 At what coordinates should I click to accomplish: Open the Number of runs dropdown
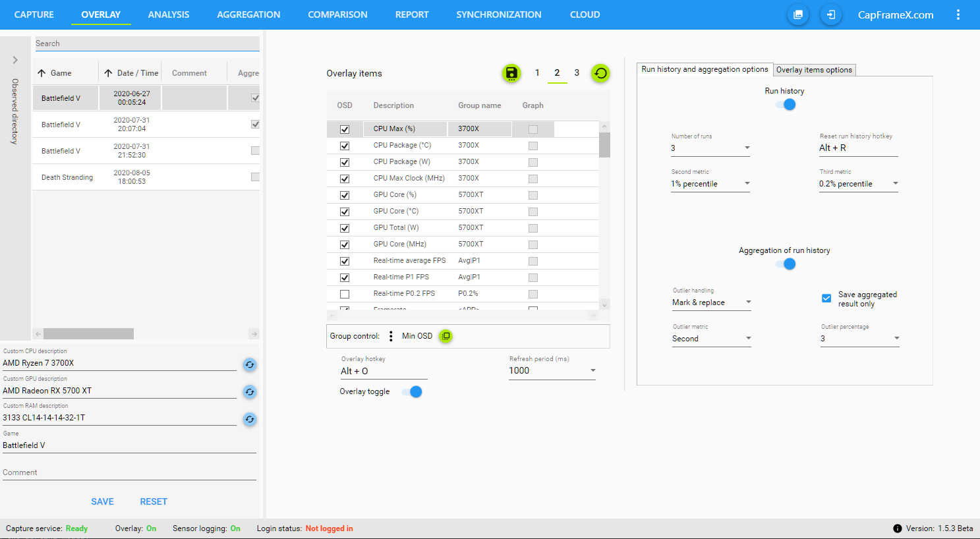point(710,148)
